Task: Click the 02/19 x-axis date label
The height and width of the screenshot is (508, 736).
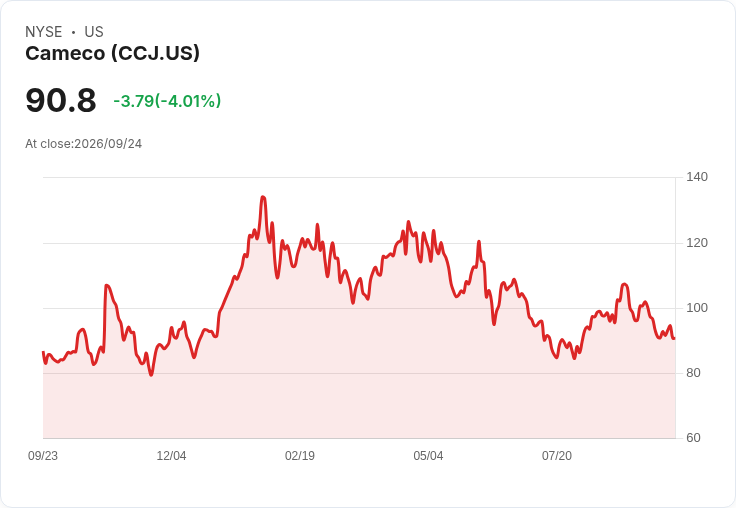Action: [x=300, y=455]
